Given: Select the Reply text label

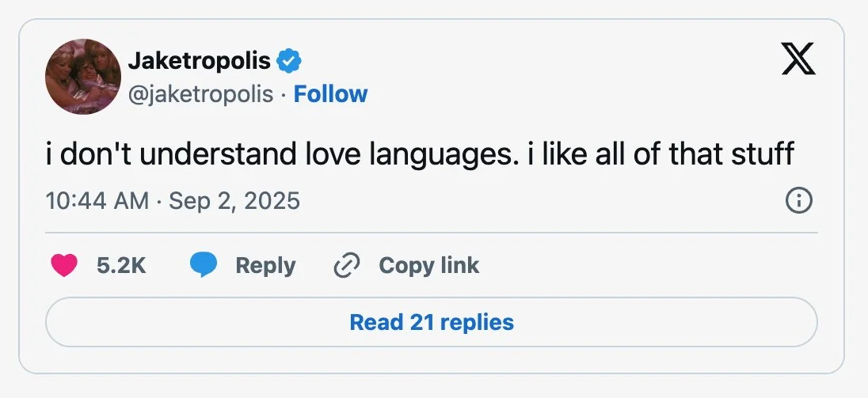Looking at the screenshot, I should (x=265, y=266).
